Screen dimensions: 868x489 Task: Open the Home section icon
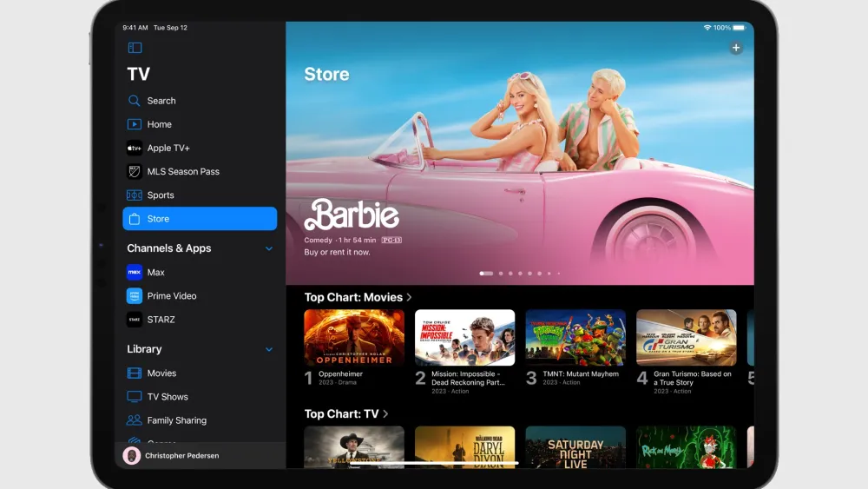(135, 124)
